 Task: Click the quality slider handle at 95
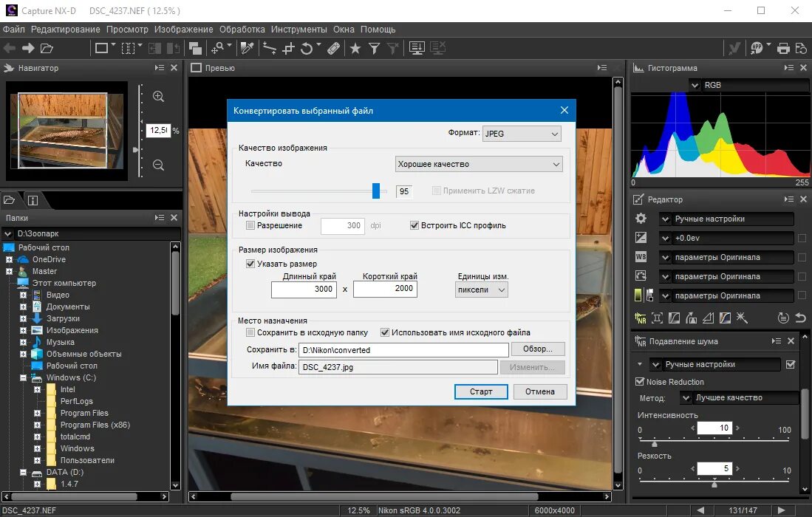[x=376, y=191]
